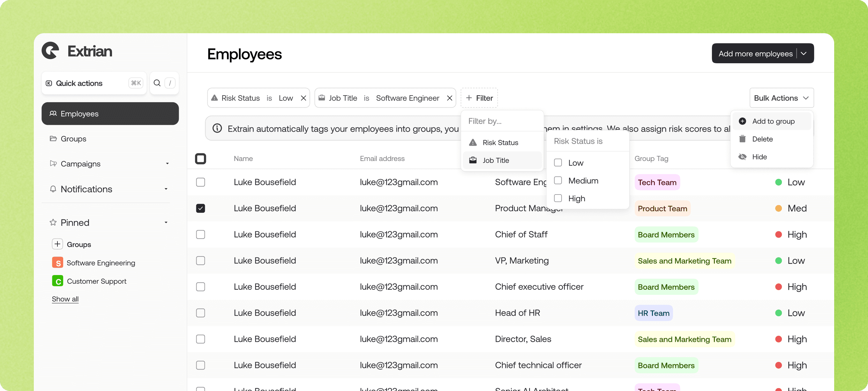Check the Medium risk status checkbox
This screenshot has height=391, width=868.
coord(558,180)
